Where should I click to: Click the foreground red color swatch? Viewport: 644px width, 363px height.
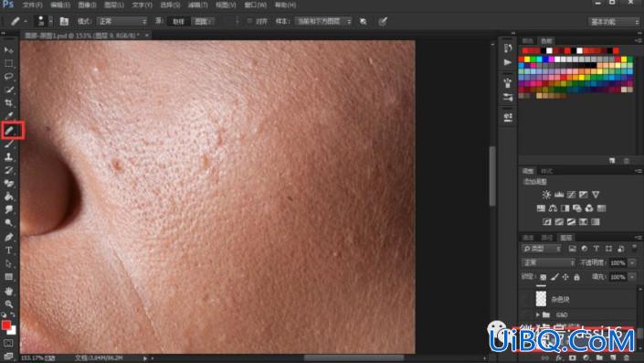click(x=5, y=326)
